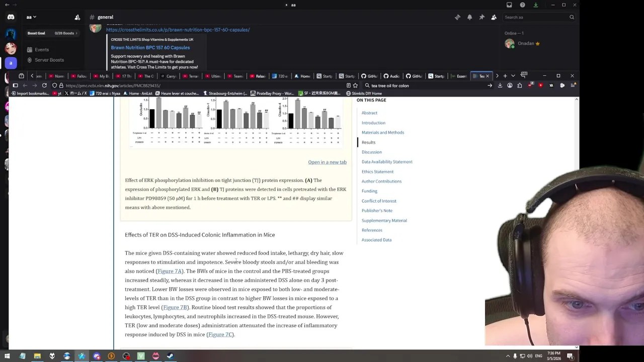644x362 pixels.
Task: List all Firefox tabs dropdown
Action: (x=513, y=76)
